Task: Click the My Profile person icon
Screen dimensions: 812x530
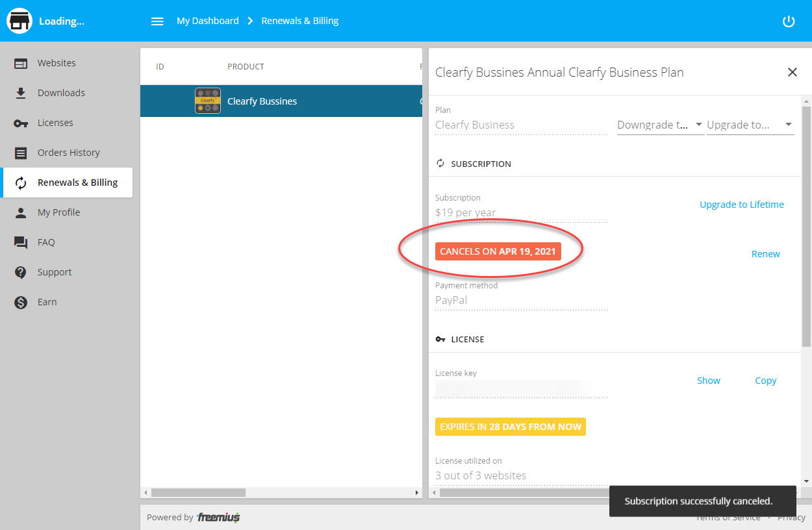Action: pyautogui.click(x=21, y=212)
